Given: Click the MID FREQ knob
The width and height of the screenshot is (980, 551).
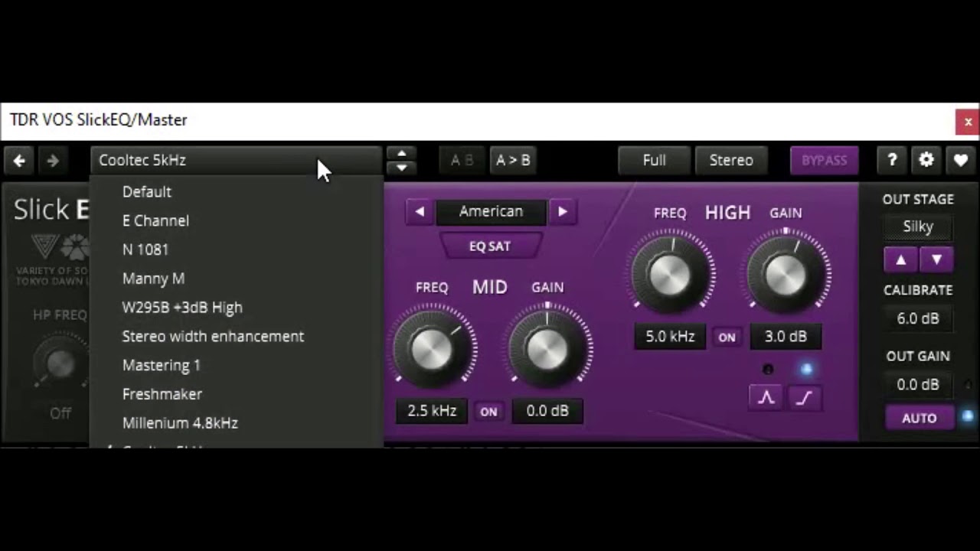Looking at the screenshot, I should pyautogui.click(x=432, y=349).
